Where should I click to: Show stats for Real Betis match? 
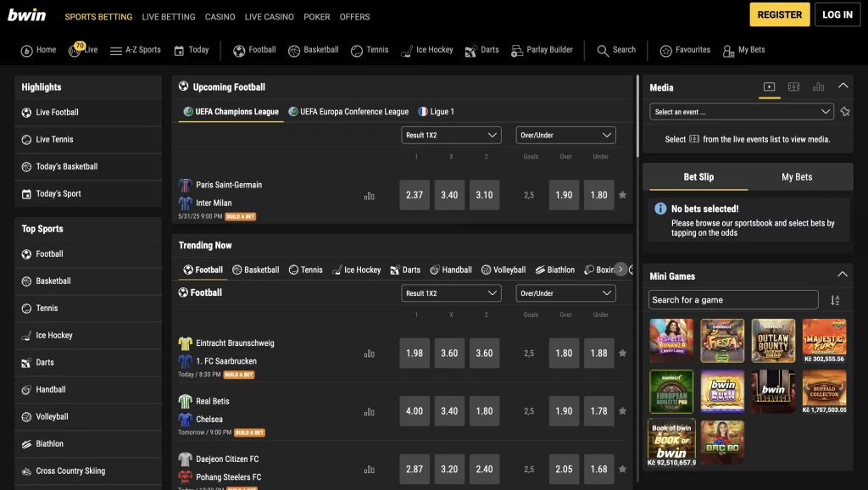[370, 412]
